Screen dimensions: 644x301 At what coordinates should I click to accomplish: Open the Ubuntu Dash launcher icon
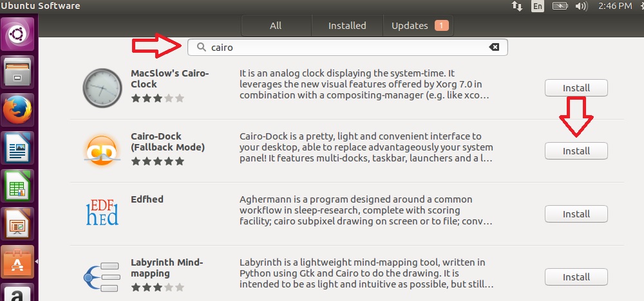[17, 33]
